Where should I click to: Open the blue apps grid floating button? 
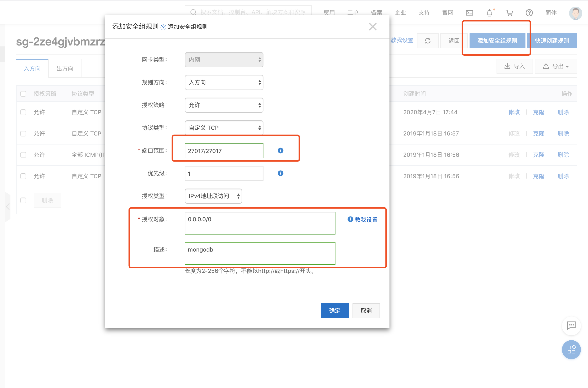pos(571,349)
